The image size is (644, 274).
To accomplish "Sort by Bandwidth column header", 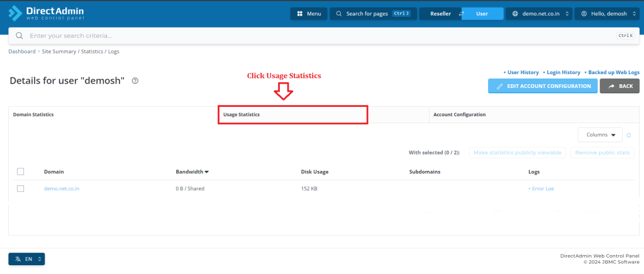I will pyautogui.click(x=192, y=172).
